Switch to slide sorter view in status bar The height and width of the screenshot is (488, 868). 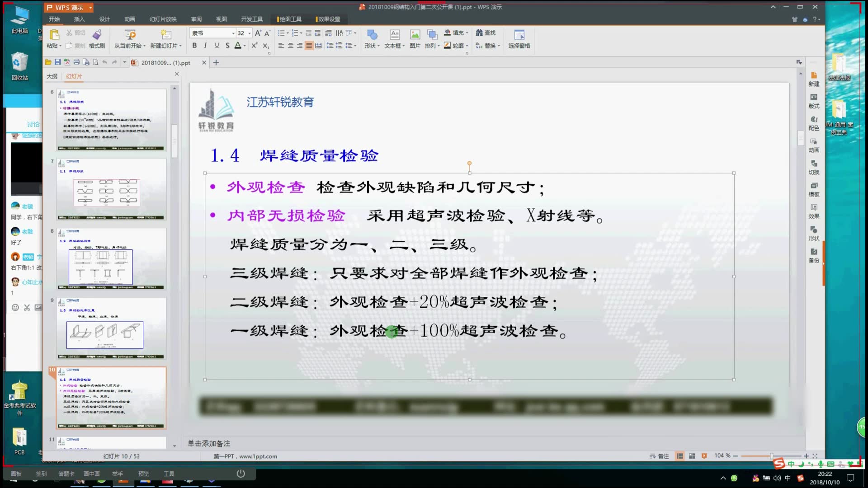coord(692,456)
